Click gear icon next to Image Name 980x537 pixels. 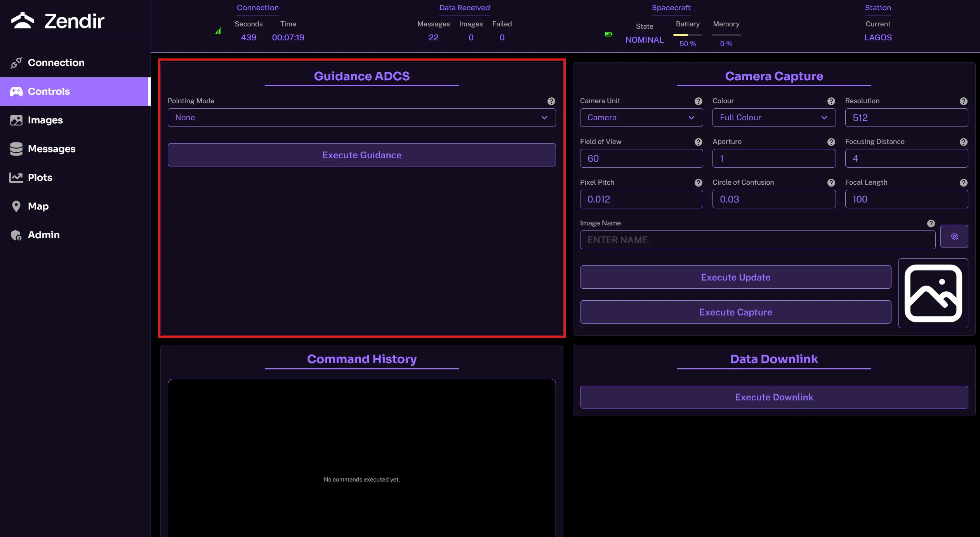coord(954,236)
